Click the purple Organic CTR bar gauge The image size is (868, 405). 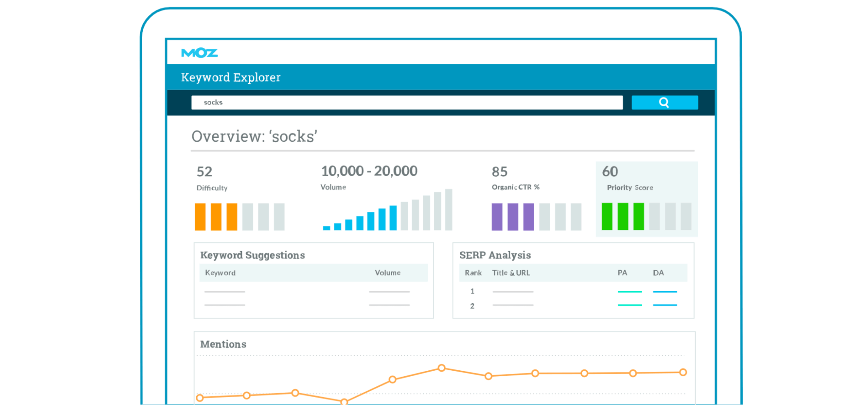point(536,216)
